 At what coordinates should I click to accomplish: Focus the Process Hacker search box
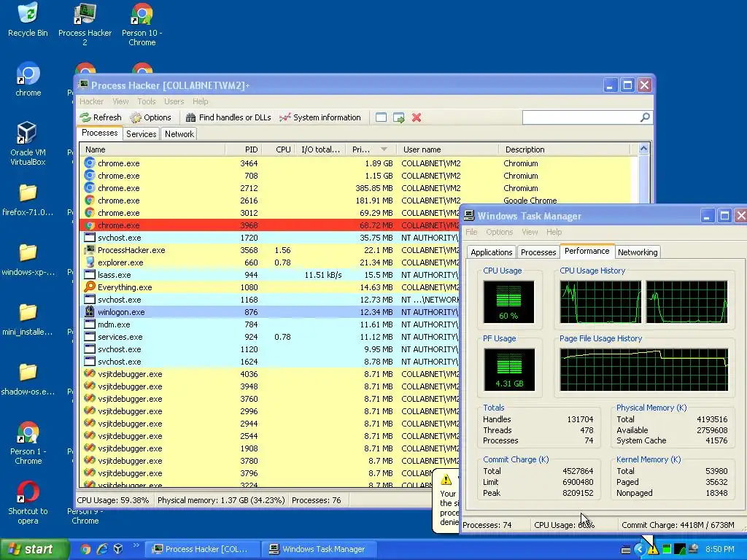[x=581, y=117]
